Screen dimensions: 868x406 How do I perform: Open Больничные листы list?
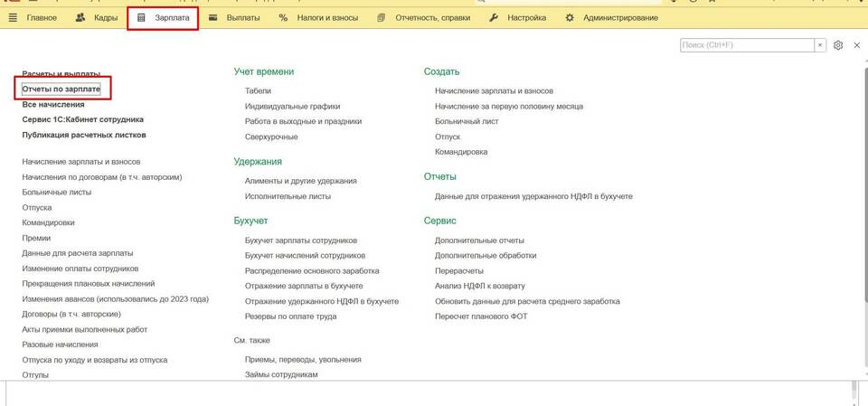pyautogui.click(x=57, y=192)
